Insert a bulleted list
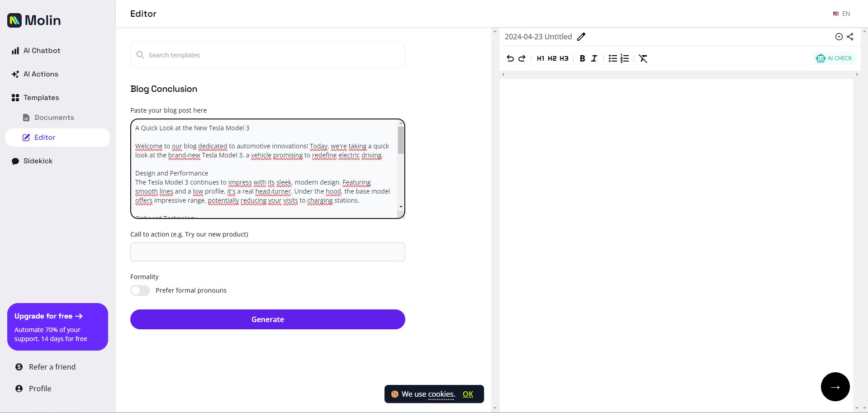Viewport: 868px width, 413px height. (613, 58)
